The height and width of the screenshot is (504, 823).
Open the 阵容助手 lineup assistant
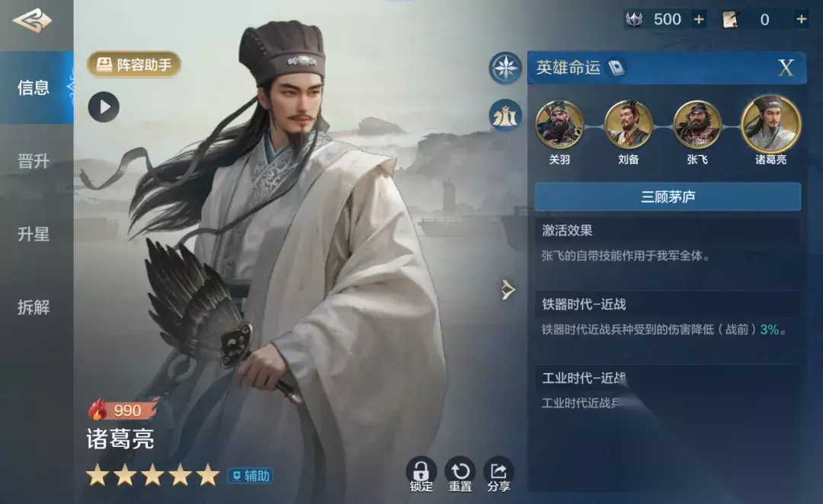tap(134, 65)
